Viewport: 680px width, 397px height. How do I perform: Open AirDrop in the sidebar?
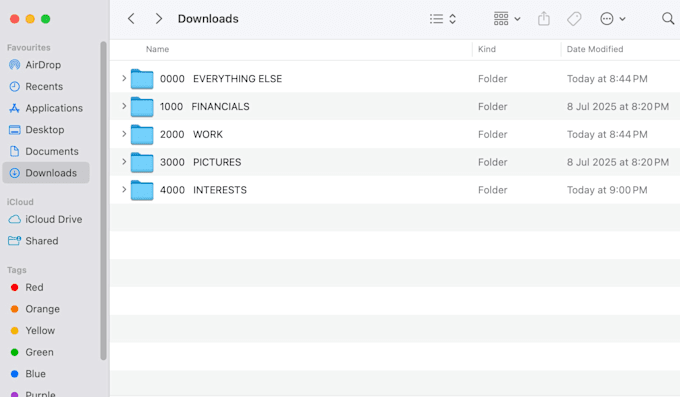tap(46, 65)
